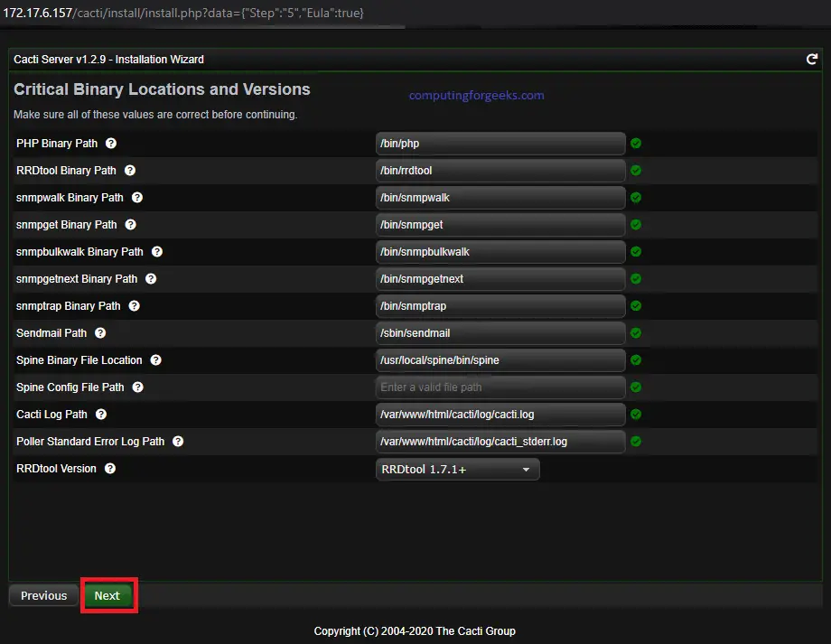Click green check status for Spine Config path
This screenshot has height=644, width=831.
click(x=636, y=387)
